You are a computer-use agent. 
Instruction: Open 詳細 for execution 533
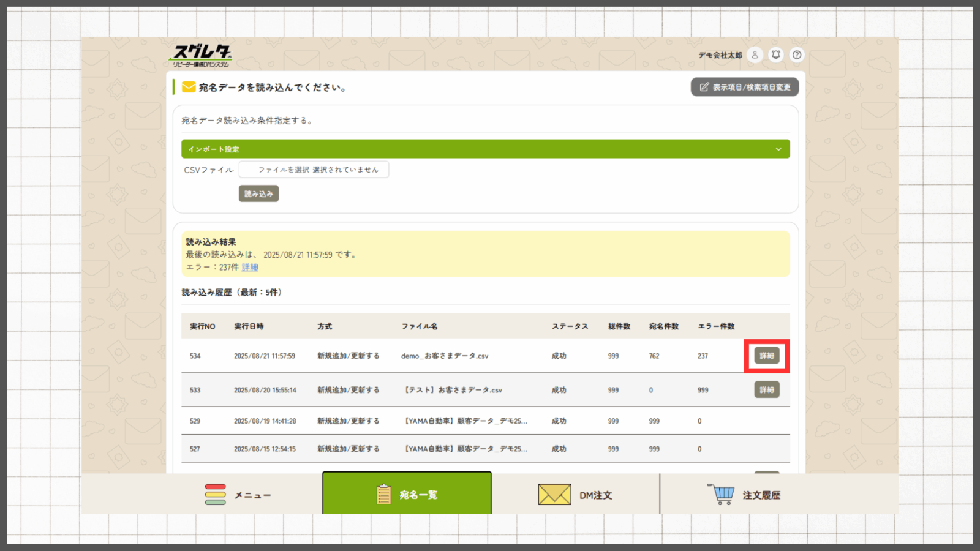(767, 390)
